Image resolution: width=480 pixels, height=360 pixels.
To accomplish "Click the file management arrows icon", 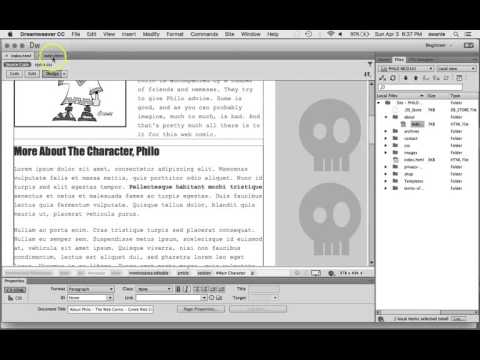I will pos(367,74).
